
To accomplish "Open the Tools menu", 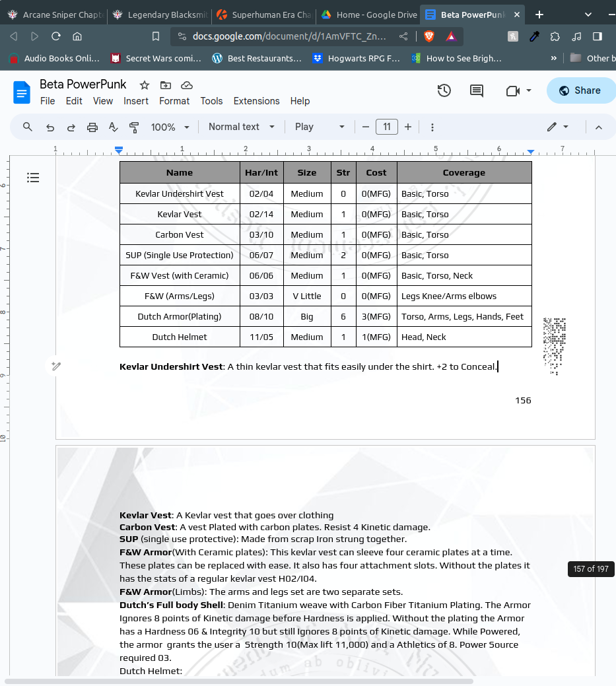I will pyautogui.click(x=211, y=101).
